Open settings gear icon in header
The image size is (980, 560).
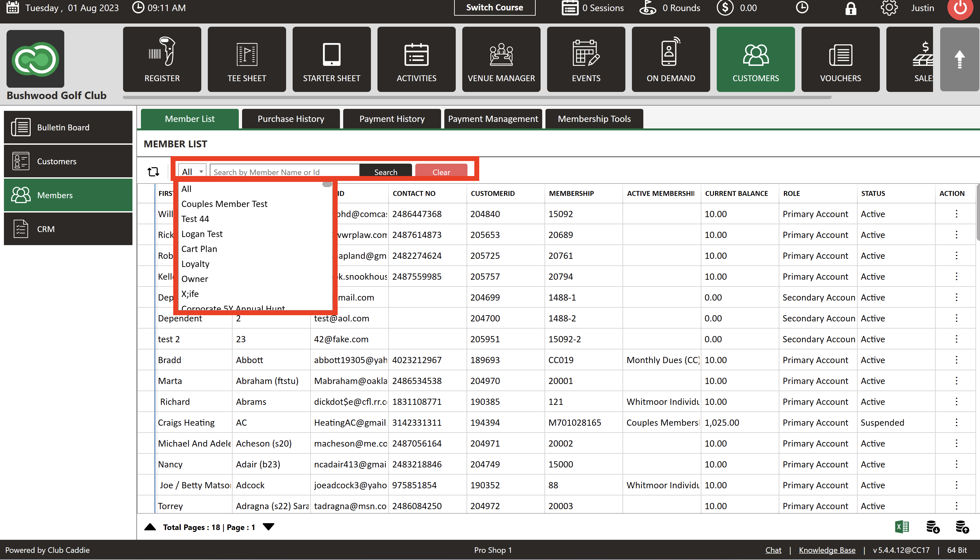[888, 8]
